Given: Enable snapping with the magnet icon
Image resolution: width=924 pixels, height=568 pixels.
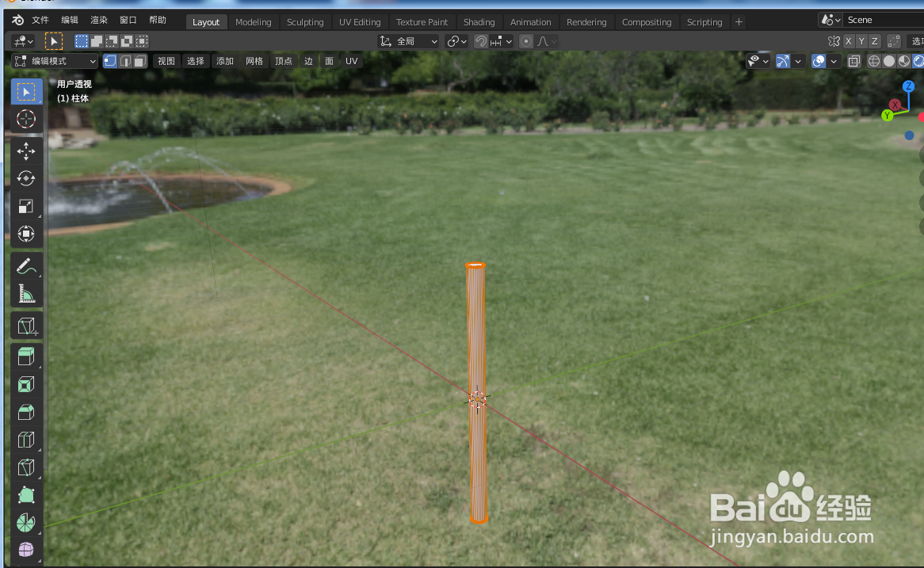Looking at the screenshot, I should click(x=481, y=41).
